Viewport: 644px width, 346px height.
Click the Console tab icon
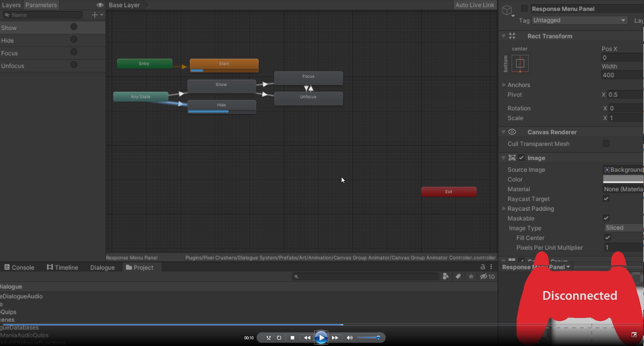click(7, 267)
